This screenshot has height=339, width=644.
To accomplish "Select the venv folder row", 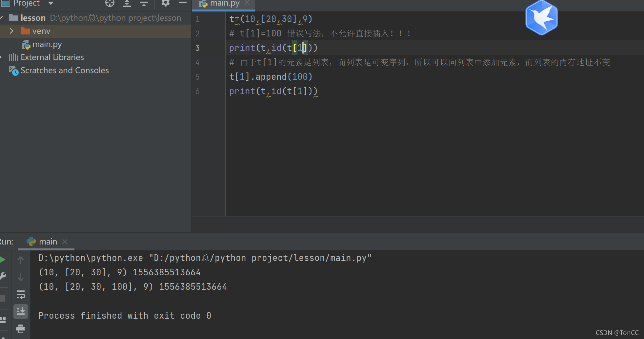I will coord(95,31).
